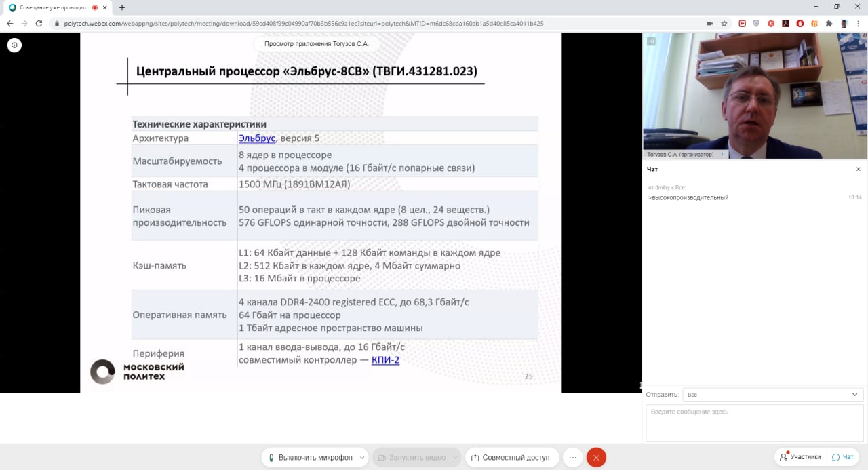868x470 pixels.
Task: Open red circular Opera-like extension icon
Action: (x=800, y=23)
